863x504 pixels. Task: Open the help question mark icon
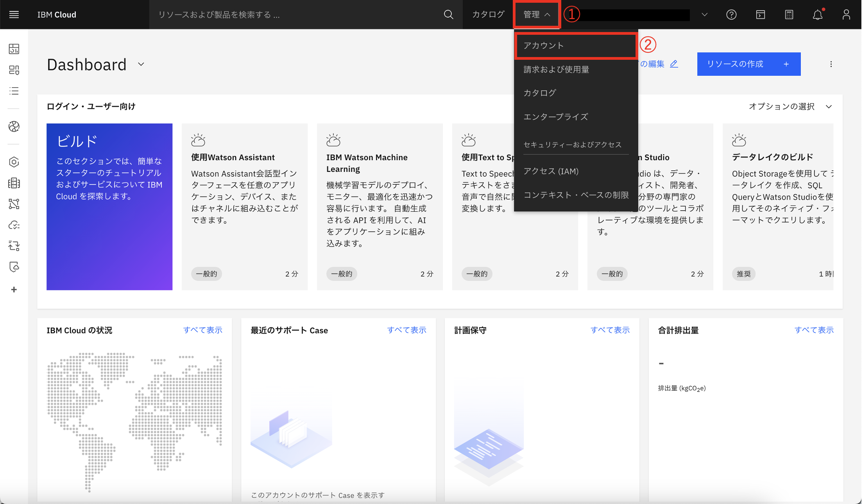click(x=731, y=14)
